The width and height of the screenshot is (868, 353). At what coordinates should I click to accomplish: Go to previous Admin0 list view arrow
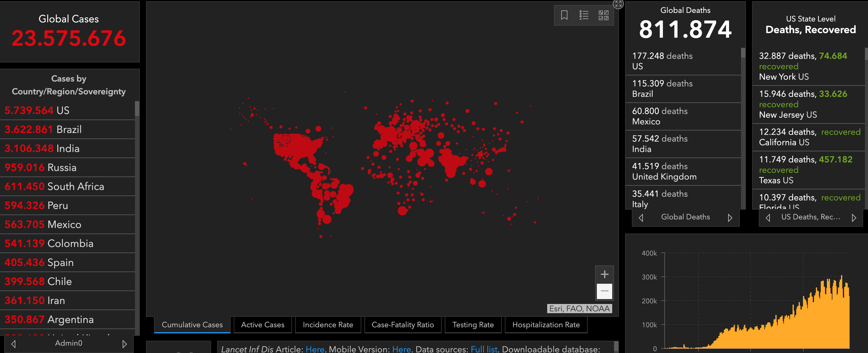13,344
